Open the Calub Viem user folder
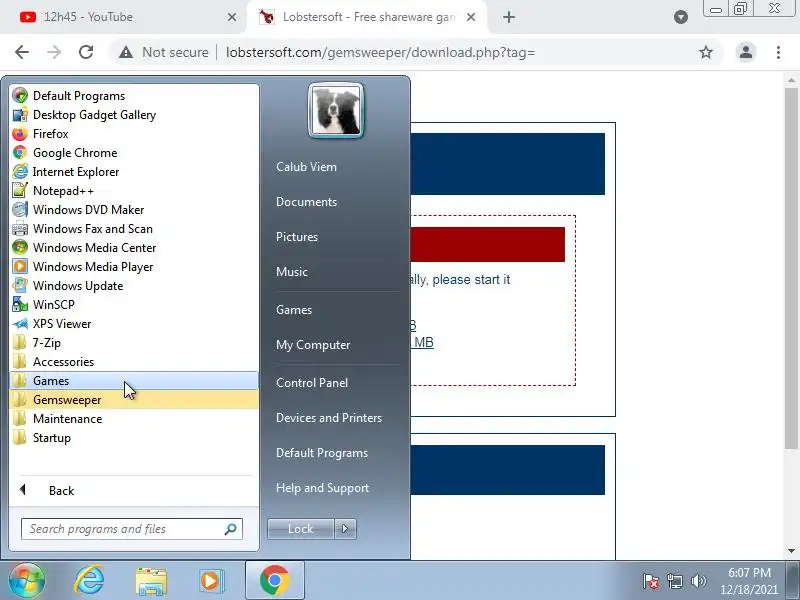Image resolution: width=800 pixels, height=600 pixels. coord(306,167)
